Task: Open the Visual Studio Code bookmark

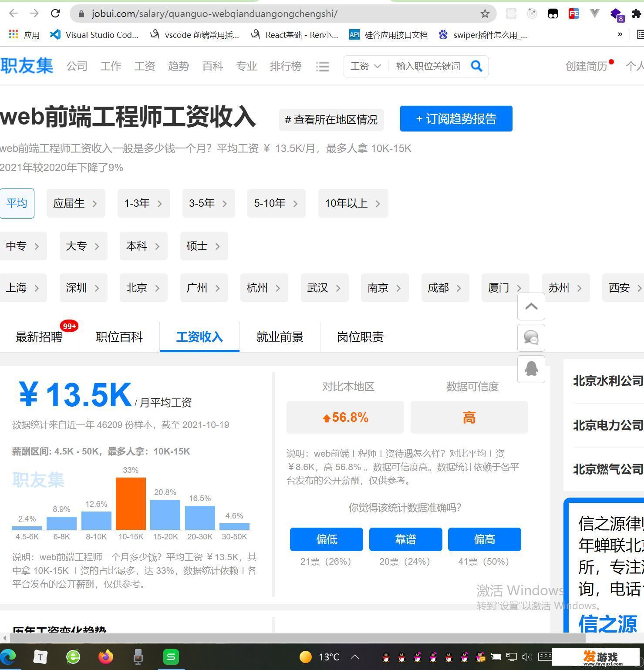Action: (94, 35)
